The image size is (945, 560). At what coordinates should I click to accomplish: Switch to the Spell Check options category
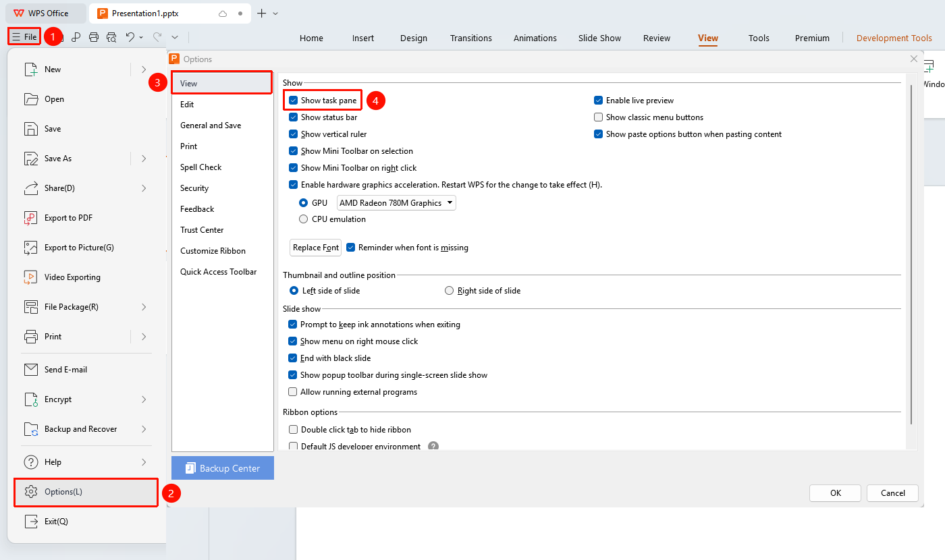point(201,167)
